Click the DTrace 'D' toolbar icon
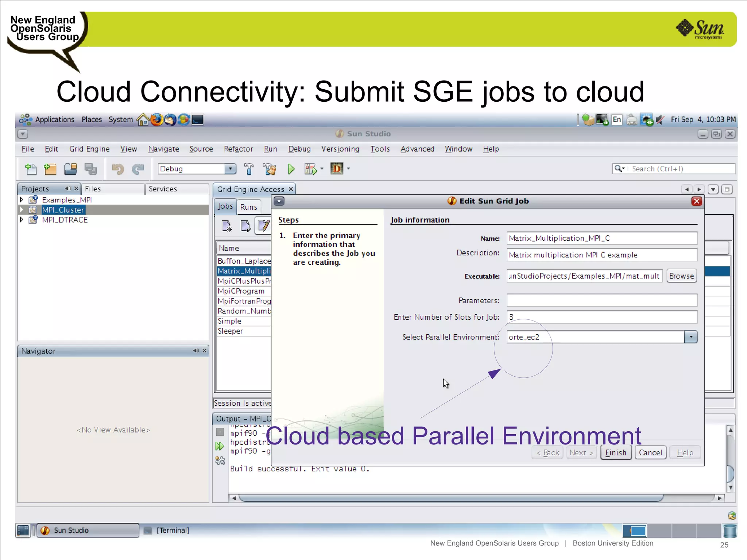The image size is (747, 560). tap(337, 168)
